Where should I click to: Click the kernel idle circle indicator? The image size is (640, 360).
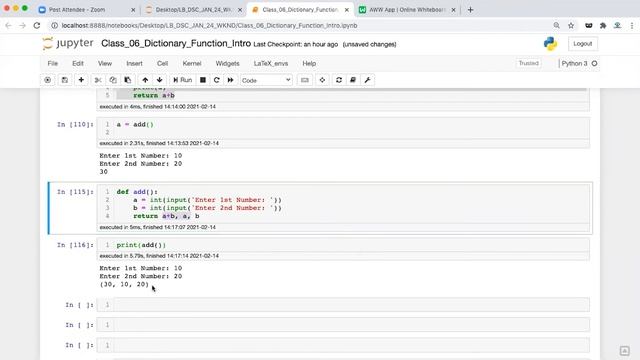[594, 64]
